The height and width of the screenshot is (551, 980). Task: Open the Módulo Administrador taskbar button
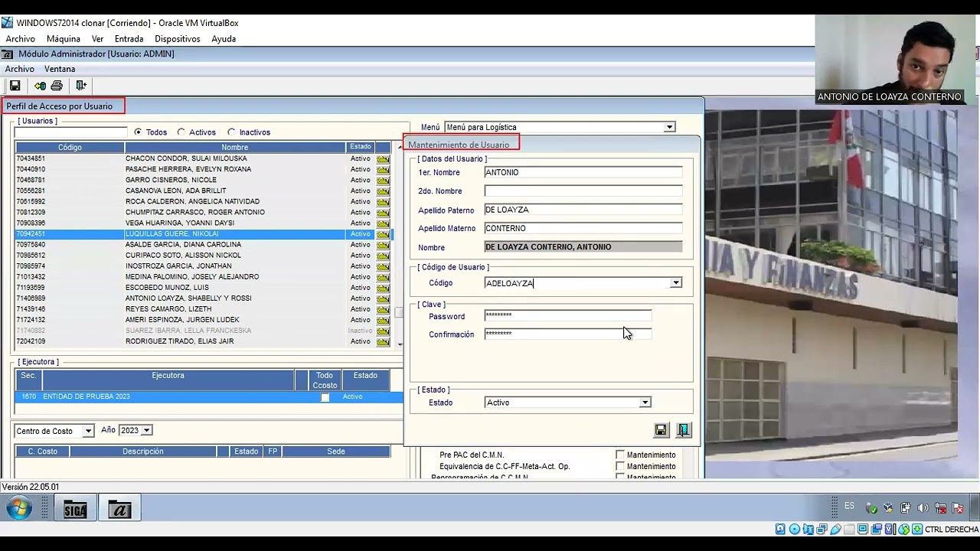[119, 509]
